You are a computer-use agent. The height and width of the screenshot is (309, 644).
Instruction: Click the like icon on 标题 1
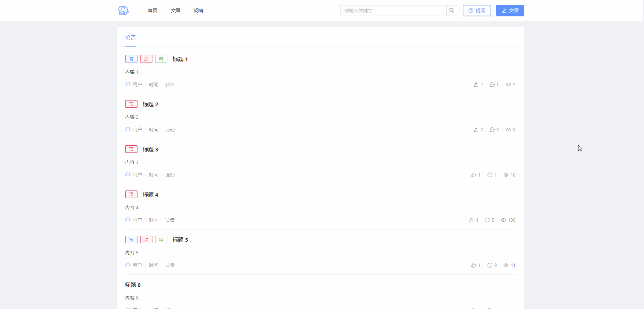tap(476, 85)
